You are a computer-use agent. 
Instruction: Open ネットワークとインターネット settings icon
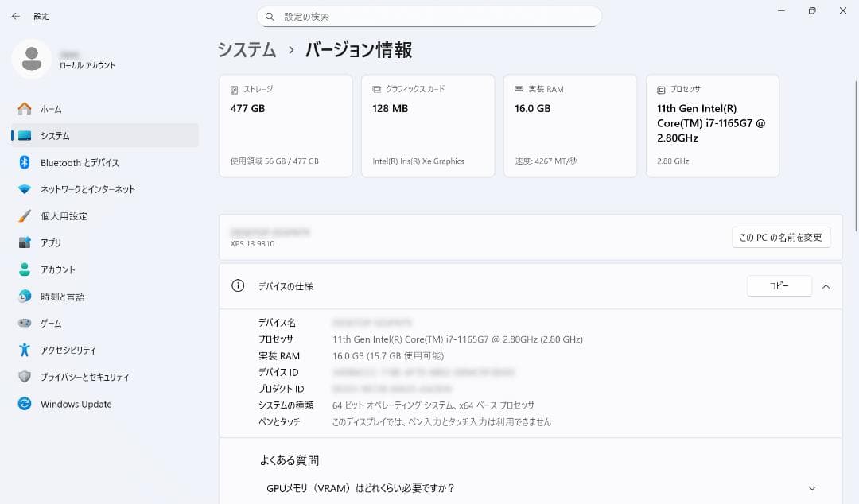25,189
